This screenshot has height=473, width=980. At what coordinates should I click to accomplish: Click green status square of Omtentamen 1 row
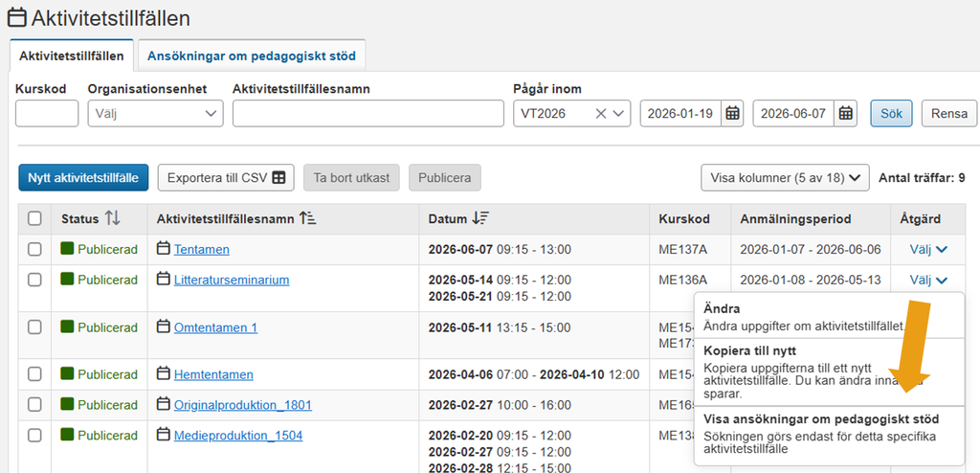[x=67, y=327]
